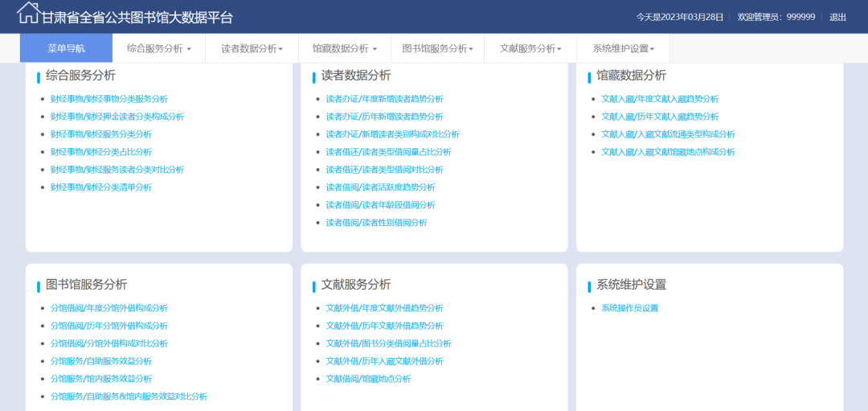Screen dimensions: 868x411
Task: Click 文献借阅/馆藏地点分析 link
Action: pos(368,379)
